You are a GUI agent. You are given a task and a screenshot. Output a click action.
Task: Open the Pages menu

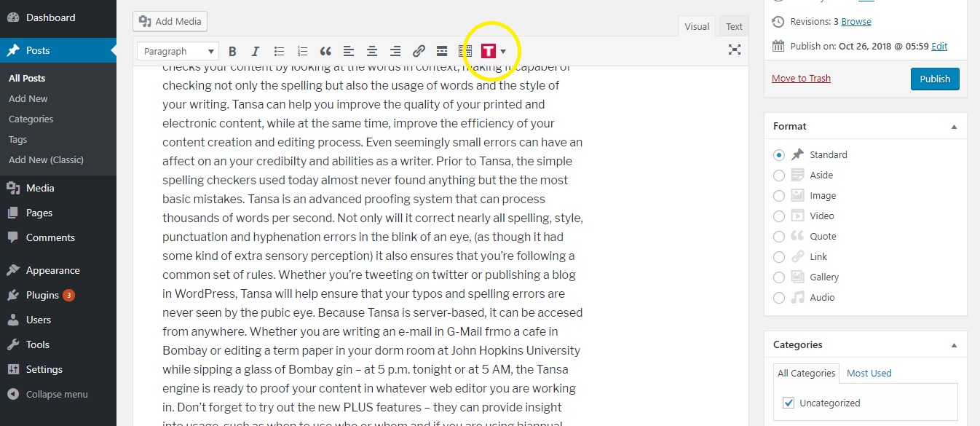tap(58, 213)
